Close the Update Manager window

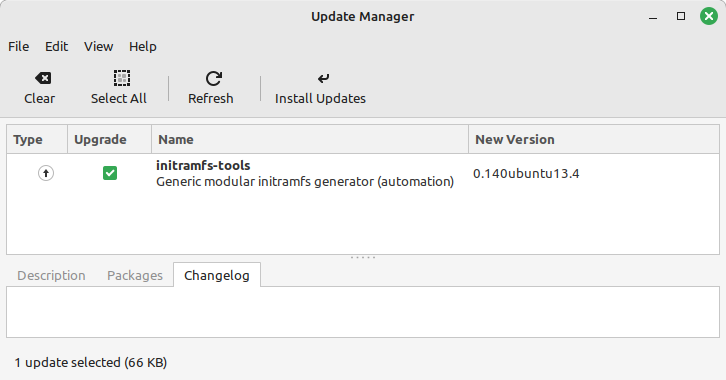click(708, 16)
